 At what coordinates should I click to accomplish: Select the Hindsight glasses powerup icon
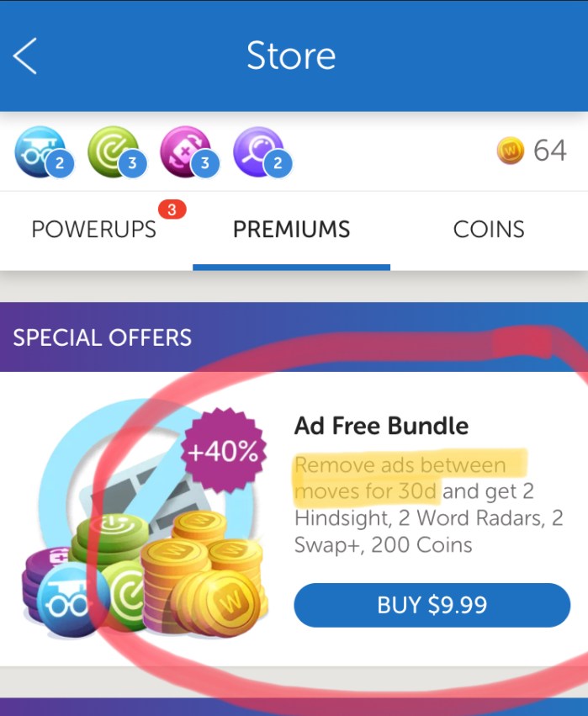point(41,151)
